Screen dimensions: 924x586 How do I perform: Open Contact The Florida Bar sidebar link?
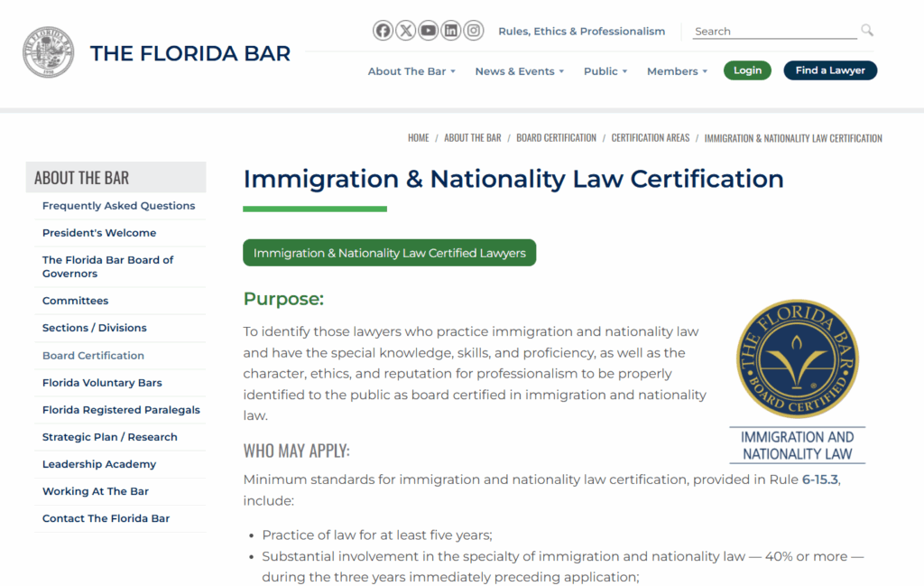tap(106, 518)
